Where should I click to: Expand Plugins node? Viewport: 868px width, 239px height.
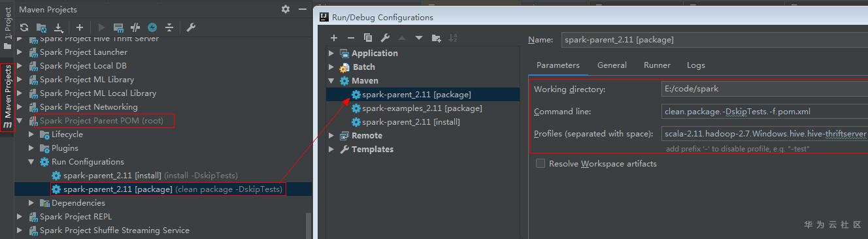[31, 148]
